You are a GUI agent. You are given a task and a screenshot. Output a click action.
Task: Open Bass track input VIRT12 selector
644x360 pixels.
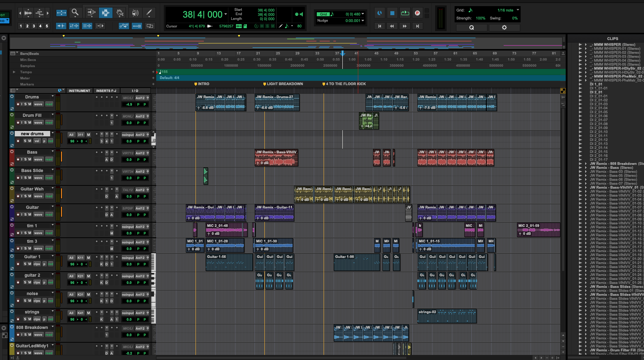click(128, 153)
